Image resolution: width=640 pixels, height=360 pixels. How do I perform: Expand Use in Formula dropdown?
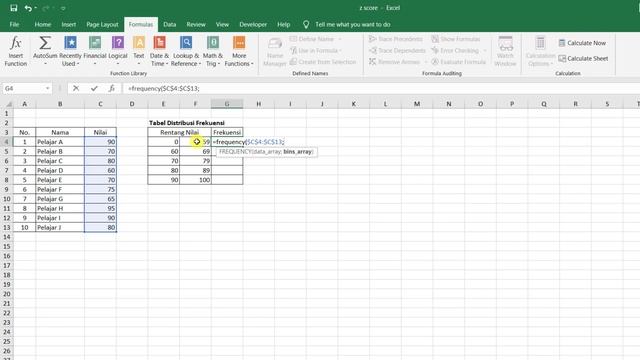[340, 51]
